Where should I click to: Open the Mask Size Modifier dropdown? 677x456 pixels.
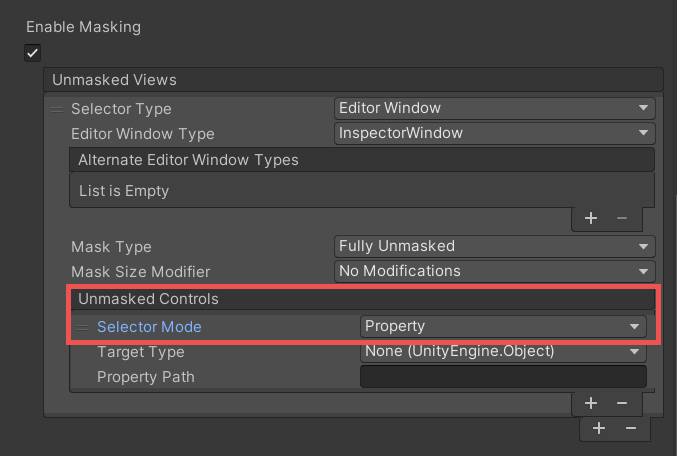[x=494, y=271]
